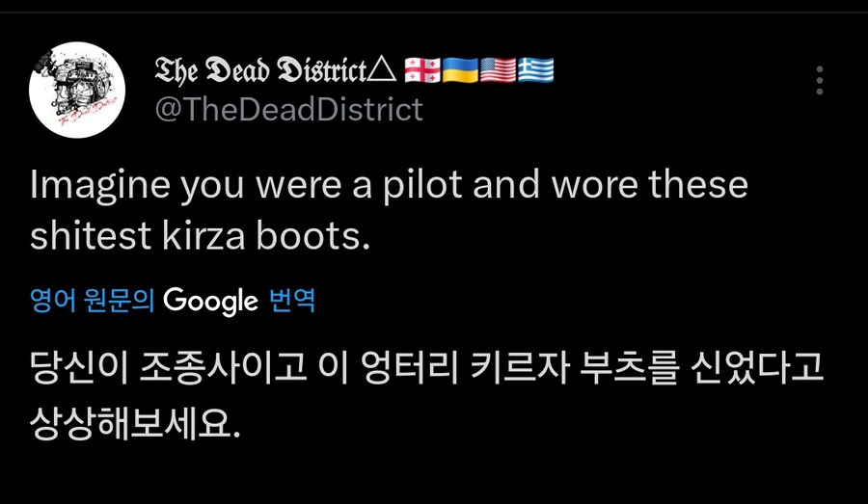Click the Georgia flag emoji
The image size is (868, 504).
click(422, 70)
